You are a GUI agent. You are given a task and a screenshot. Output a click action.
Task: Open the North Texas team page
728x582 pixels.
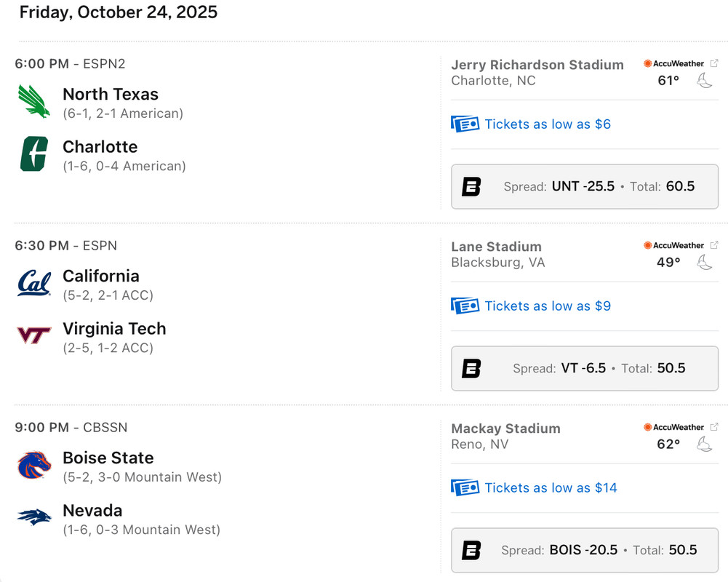click(111, 94)
